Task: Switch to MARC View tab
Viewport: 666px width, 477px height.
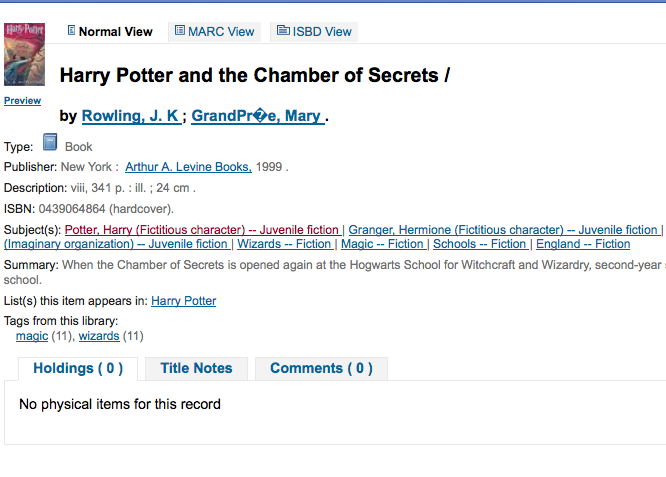Action: tap(221, 32)
